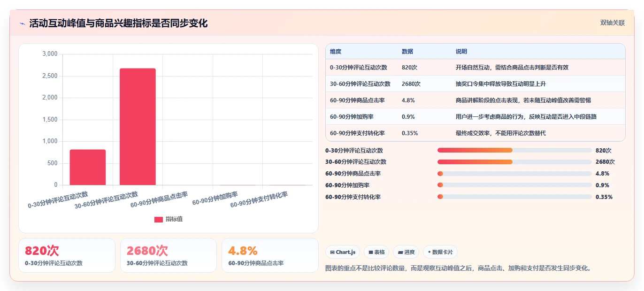Click the 0-30分钟评论互动次数 progress bar
644x291 pixels.
pos(514,151)
